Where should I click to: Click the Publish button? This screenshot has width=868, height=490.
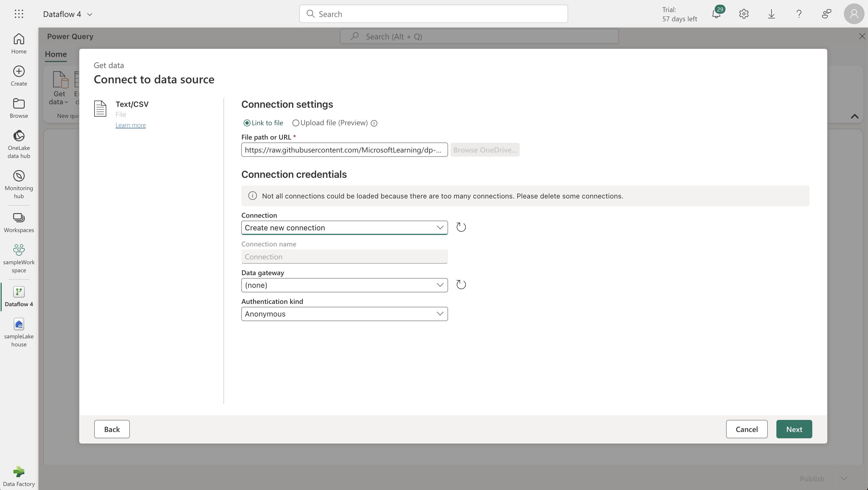[x=812, y=479]
